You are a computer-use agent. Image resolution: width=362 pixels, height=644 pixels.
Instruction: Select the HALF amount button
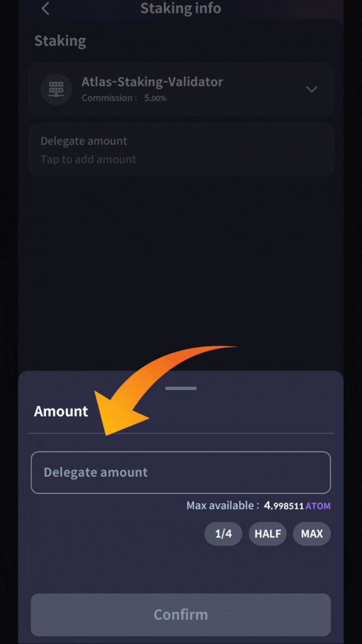point(268,534)
